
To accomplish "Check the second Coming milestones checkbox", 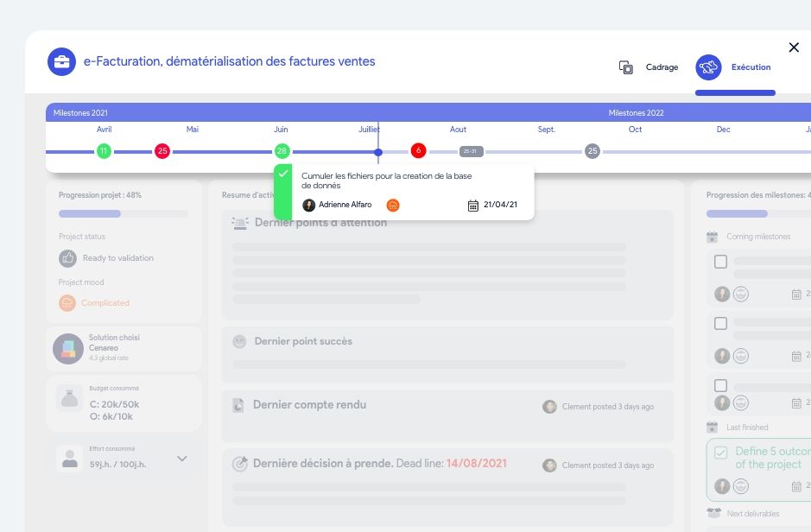I will pos(721,323).
